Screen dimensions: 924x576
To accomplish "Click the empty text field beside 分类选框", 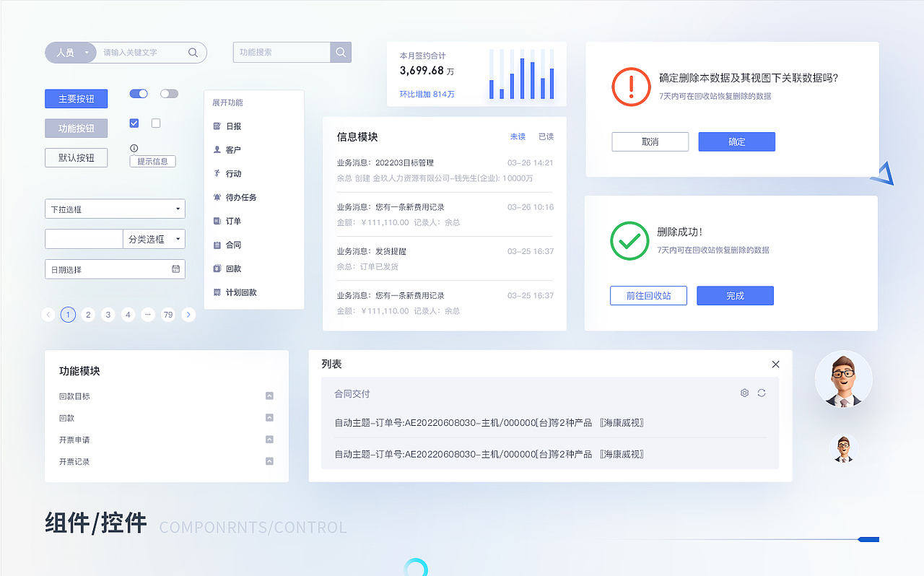I will coord(84,239).
